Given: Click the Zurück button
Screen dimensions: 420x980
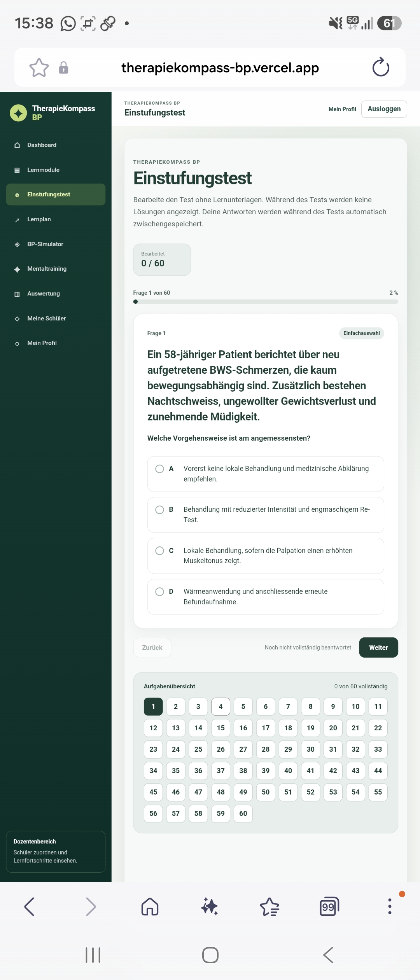Looking at the screenshot, I should pyautogui.click(x=152, y=647).
